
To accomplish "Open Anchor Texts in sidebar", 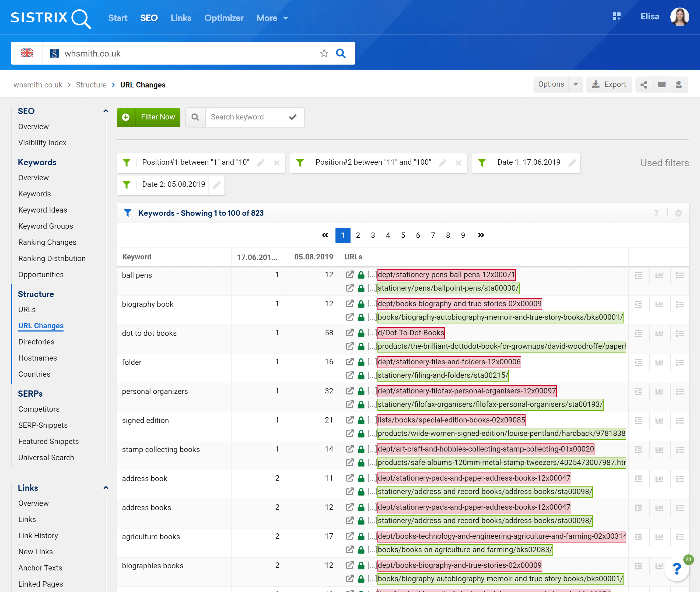I will point(40,568).
